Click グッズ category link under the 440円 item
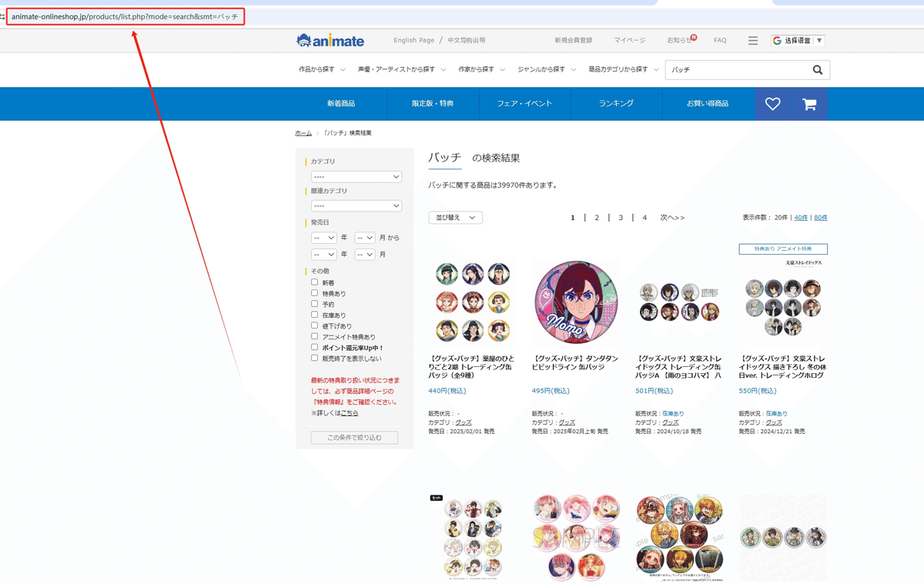The width and height of the screenshot is (924, 584). (x=464, y=422)
